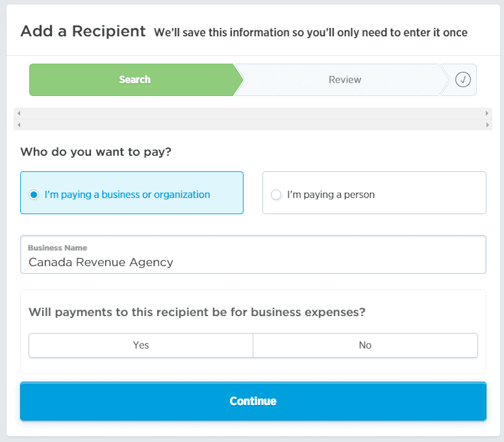
Task: Click the Business Name input field
Action: click(x=253, y=262)
